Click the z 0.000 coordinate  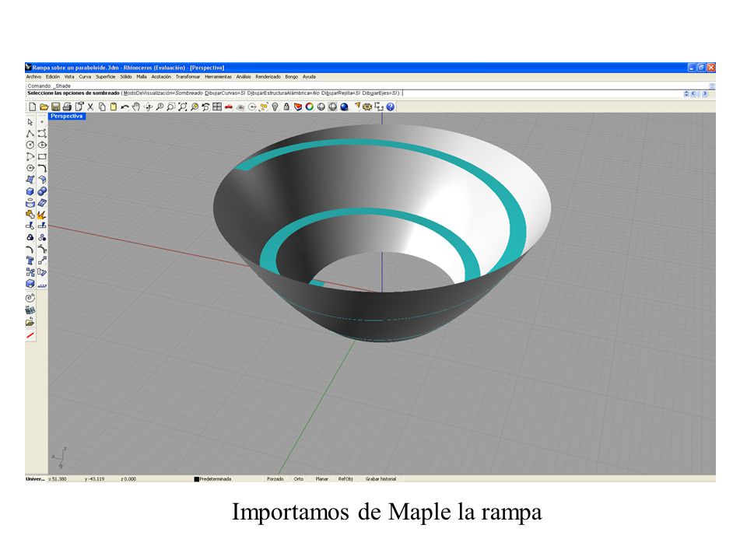point(128,479)
